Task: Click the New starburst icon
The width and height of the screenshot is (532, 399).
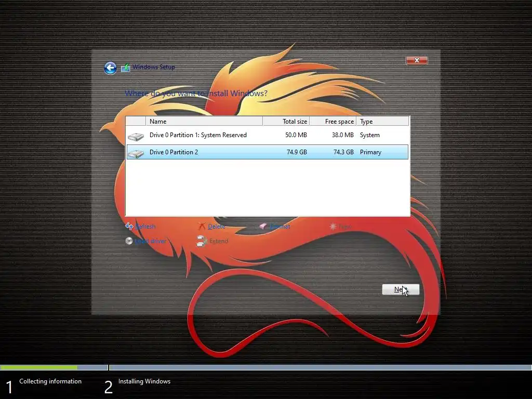Action: pos(333,226)
